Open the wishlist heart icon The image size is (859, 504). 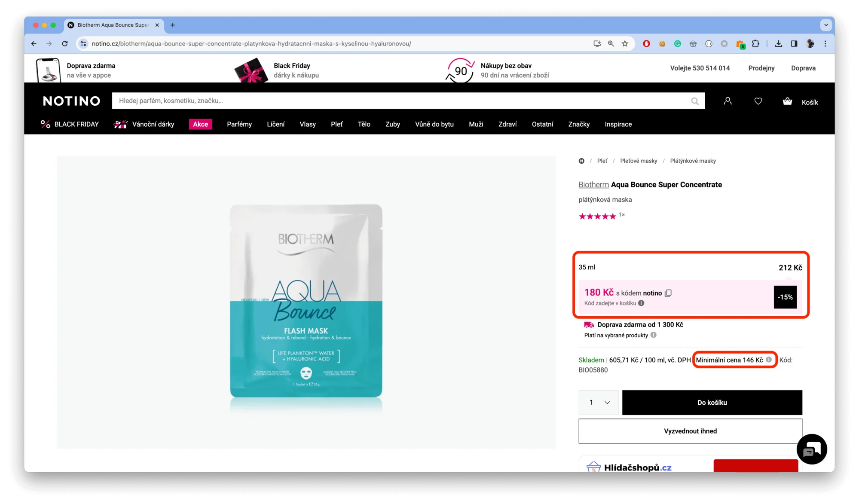click(758, 101)
